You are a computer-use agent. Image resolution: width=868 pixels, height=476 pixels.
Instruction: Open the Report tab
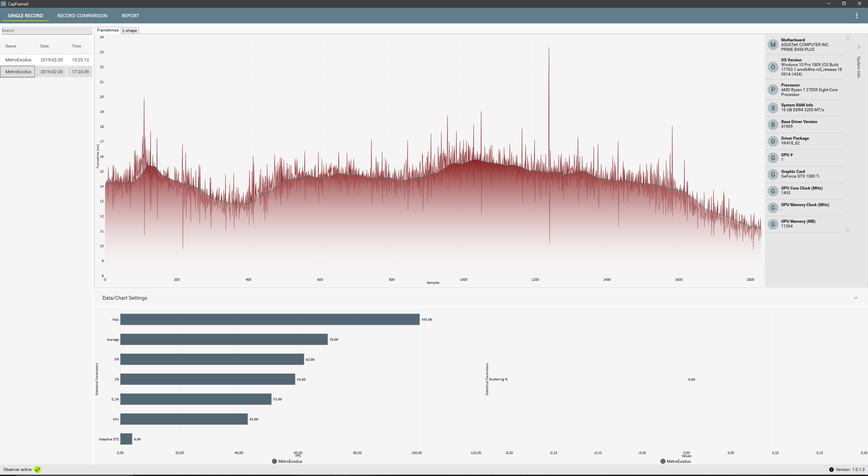pyautogui.click(x=130, y=16)
